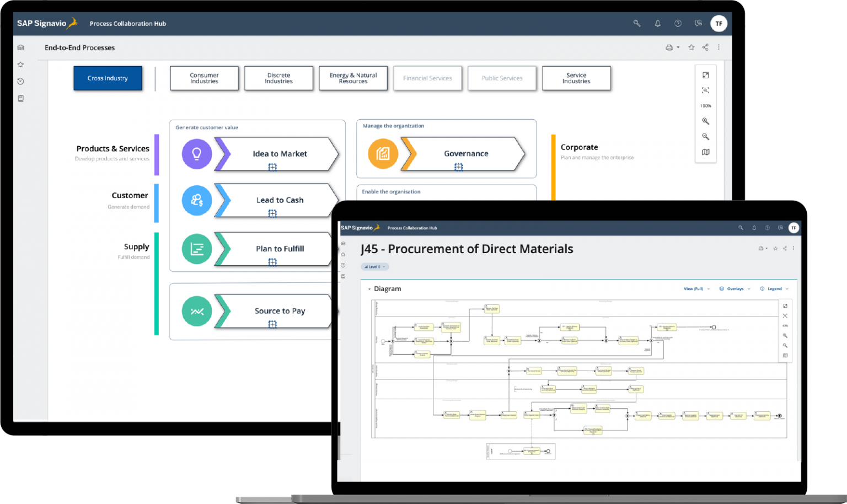Open the help question-mark icon
847x504 pixels.
tap(678, 23)
